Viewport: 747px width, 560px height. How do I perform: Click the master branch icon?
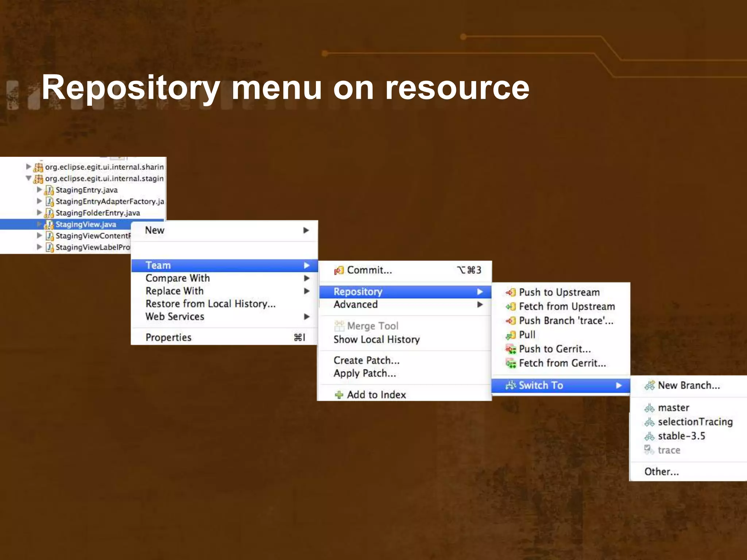click(x=650, y=408)
